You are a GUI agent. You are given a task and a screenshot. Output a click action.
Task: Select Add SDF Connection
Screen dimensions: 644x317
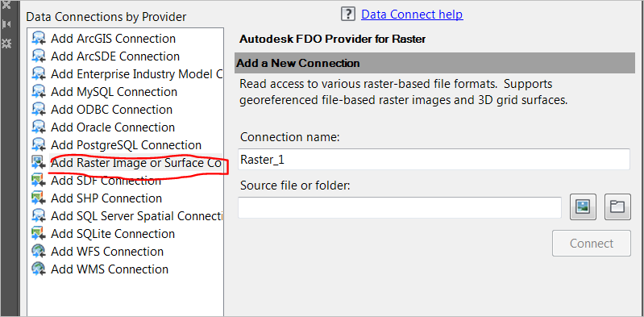pos(106,181)
